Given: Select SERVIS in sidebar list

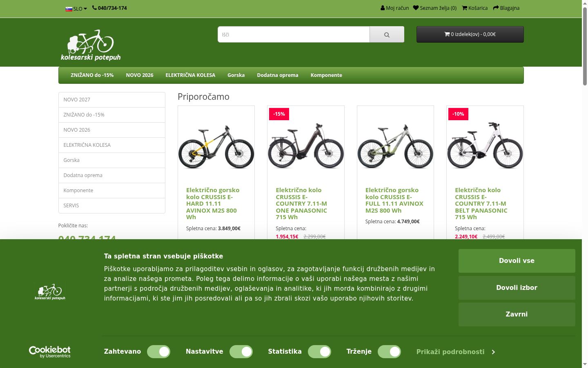Looking at the screenshot, I should pyautogui.click(x=112, y=206).
